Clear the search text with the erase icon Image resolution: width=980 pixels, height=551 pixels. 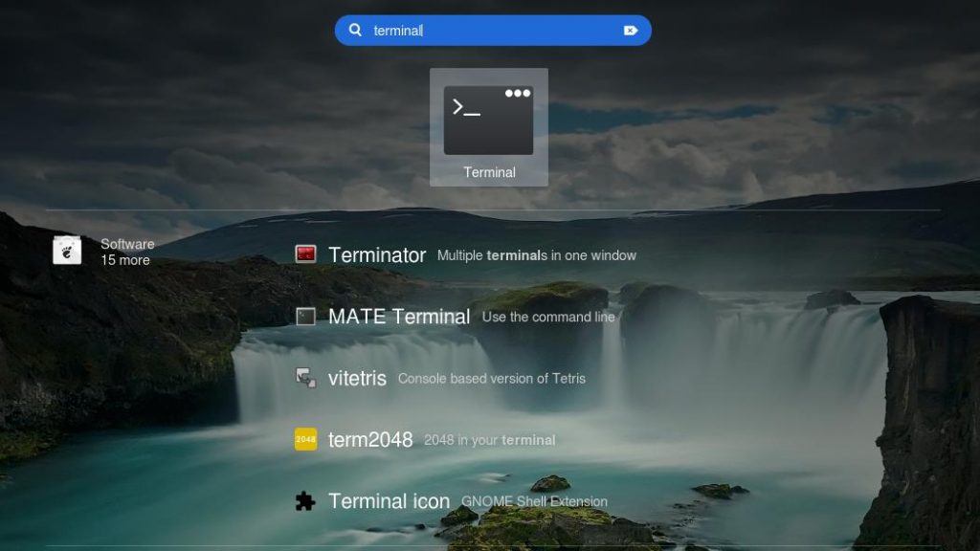(630, 31)
